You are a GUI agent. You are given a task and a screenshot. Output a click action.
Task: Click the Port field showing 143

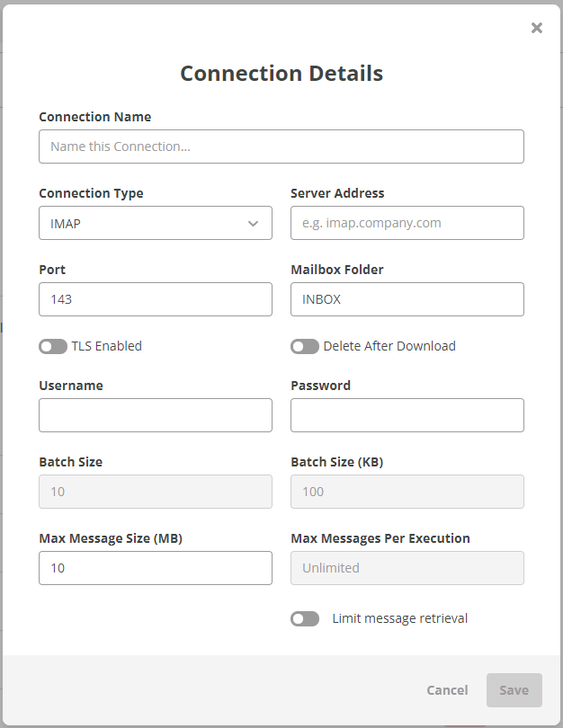pos(155,299)
